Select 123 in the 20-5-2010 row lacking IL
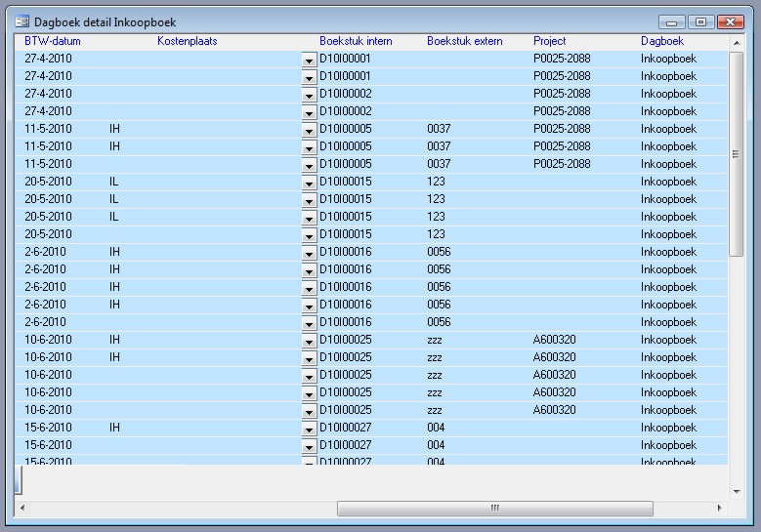This screenshot has width=761, height=532. (x=436, y=234)
